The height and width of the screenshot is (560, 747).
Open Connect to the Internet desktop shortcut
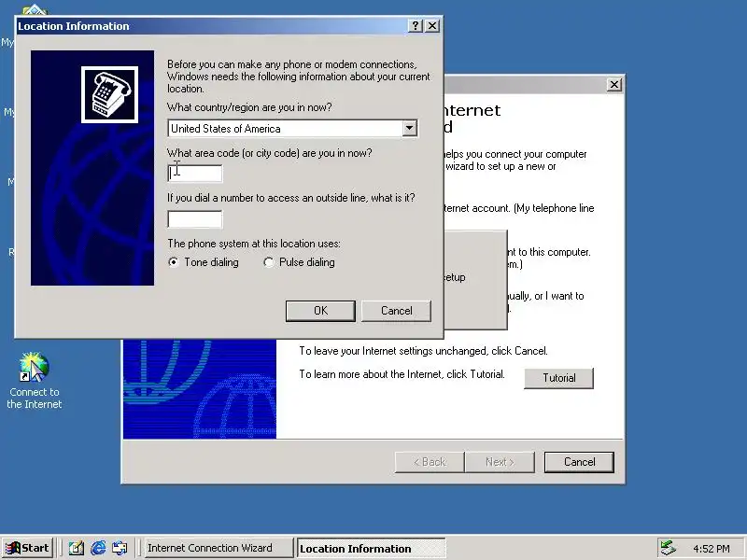click(x=35, y=381)
